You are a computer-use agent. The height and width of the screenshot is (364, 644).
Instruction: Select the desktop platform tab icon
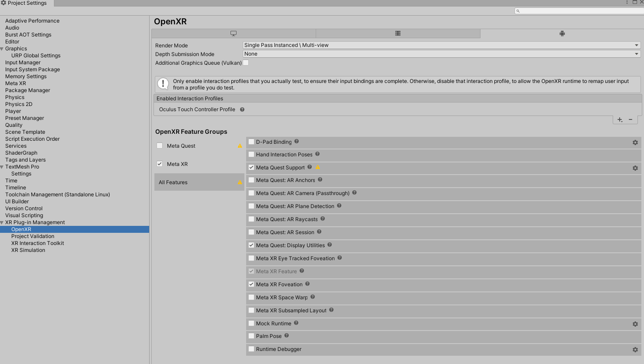tap(234, 33)
